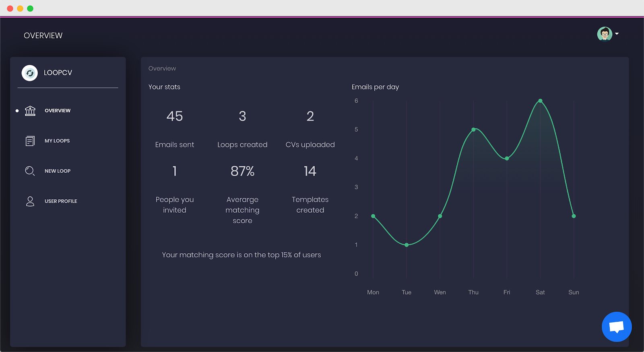Click the user avatar picture
Image resolution: width=644 pixels, height=352 pixels.
coord(605,34)
